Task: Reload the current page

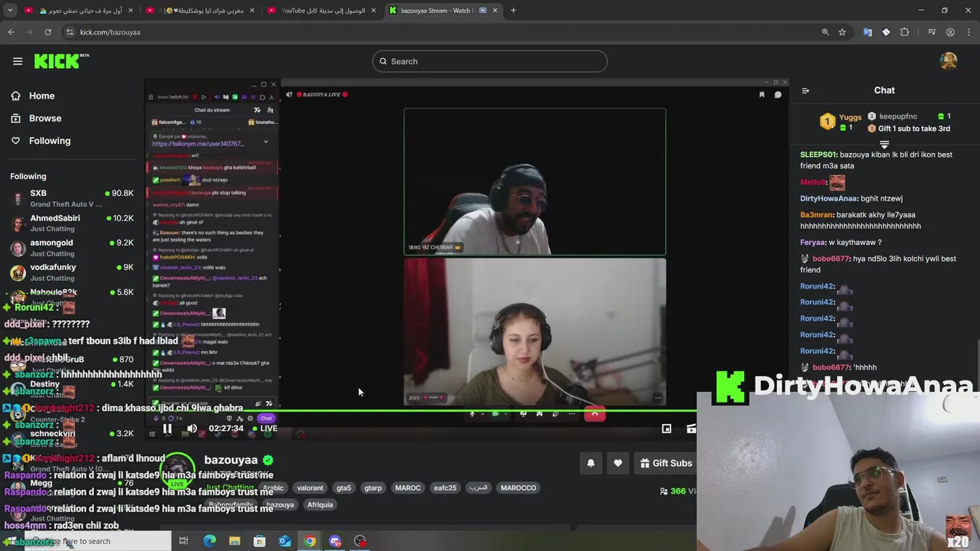Action: point(47,32)
